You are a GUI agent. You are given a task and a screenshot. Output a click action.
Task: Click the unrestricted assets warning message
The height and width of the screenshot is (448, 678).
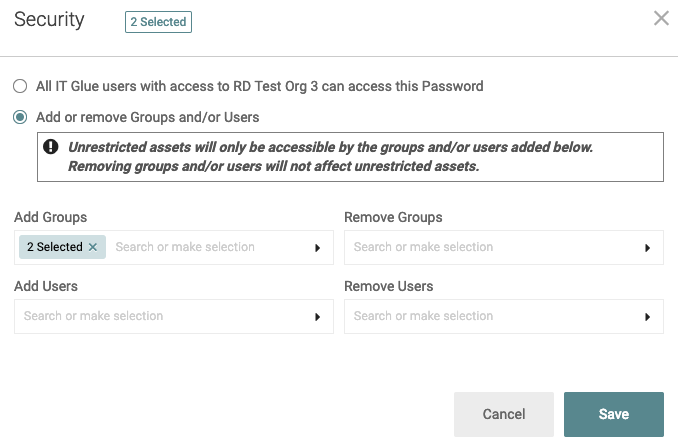point(330,157)
